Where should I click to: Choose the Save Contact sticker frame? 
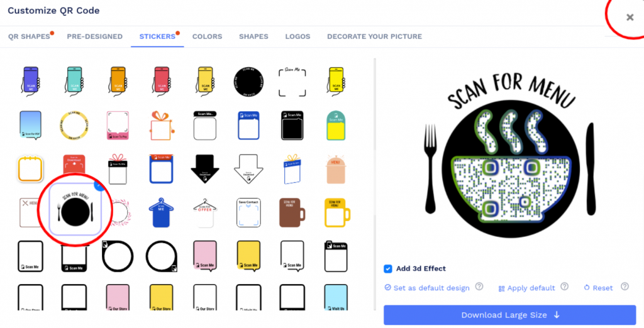(248, 212)
